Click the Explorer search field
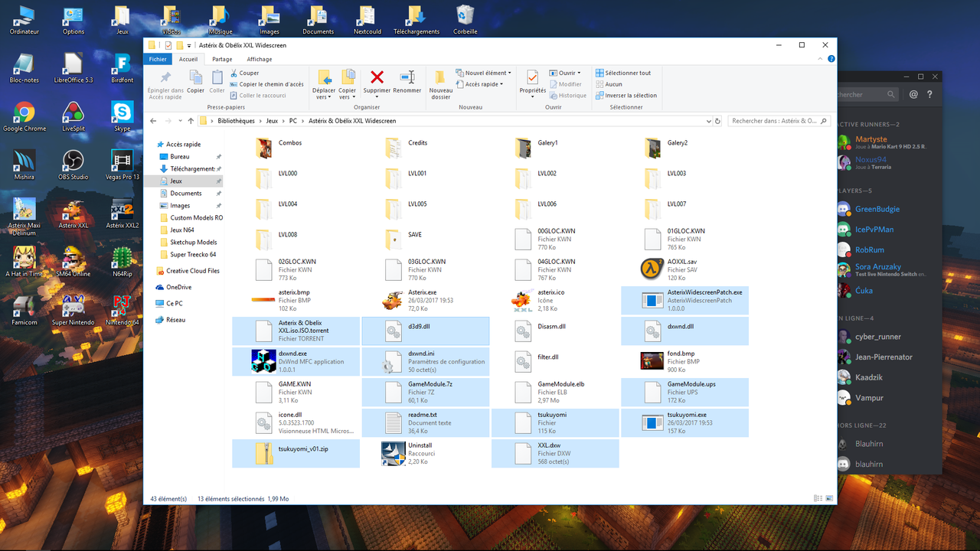The height and width of the screenshot is (551, 980). coord(779,121)
